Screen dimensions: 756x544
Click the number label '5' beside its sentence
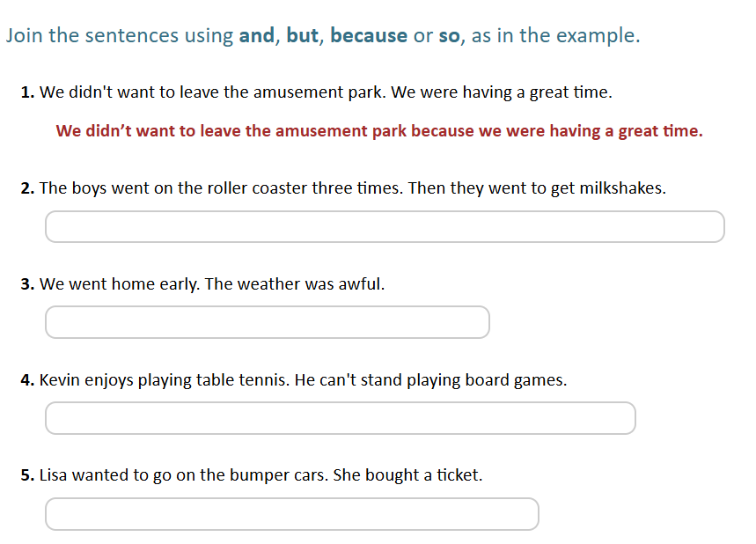pos(26,474)
